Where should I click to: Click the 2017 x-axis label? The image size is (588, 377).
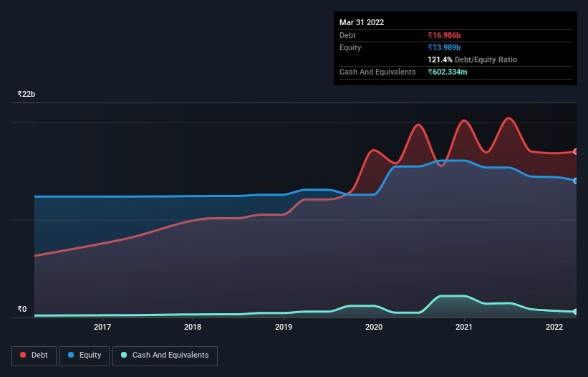[x=102, y=327]
